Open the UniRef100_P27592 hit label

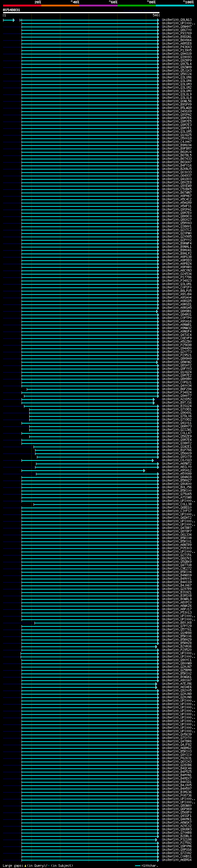pos(177,843)
